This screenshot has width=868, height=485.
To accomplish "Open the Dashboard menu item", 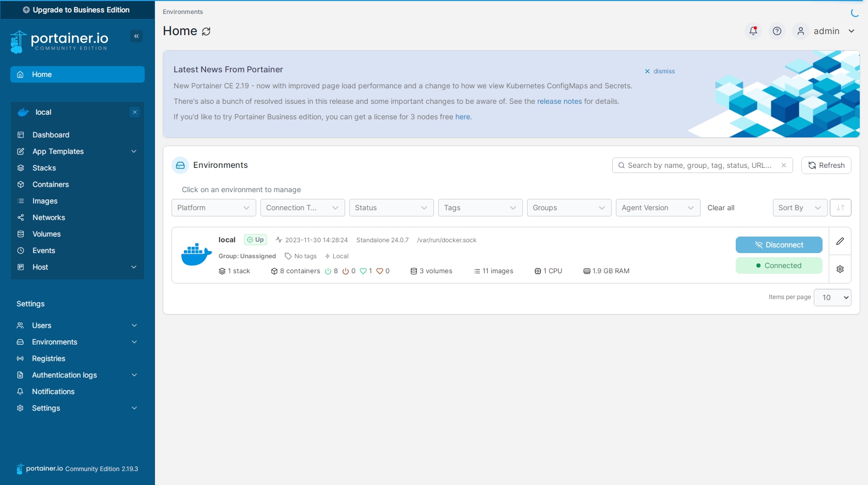I will (78, 135).
